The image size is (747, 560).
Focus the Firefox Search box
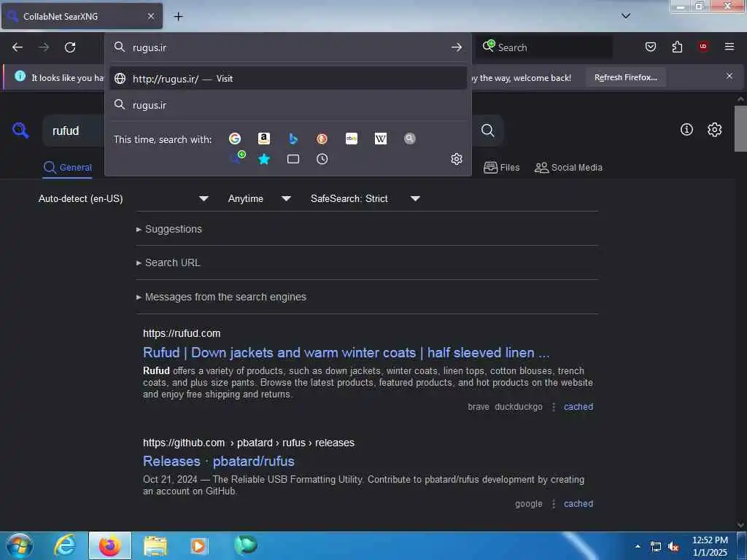[x=544, y=47]
